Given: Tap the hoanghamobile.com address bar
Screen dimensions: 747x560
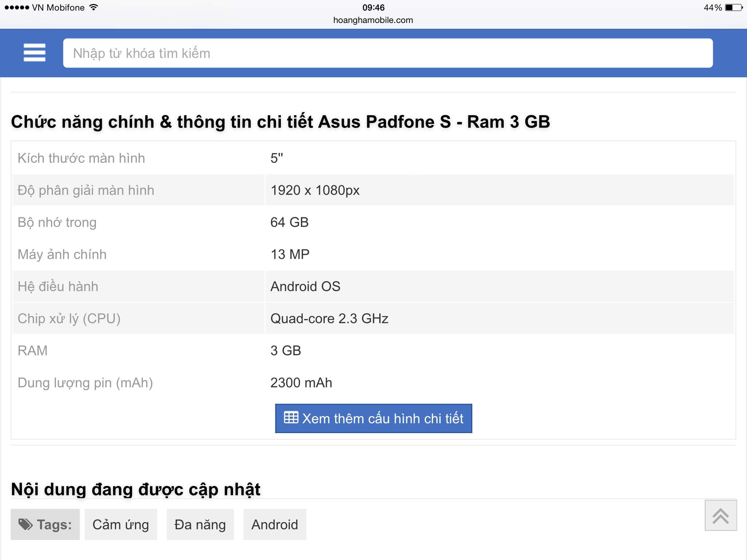Looking at the screenshot, I should 373,20.
